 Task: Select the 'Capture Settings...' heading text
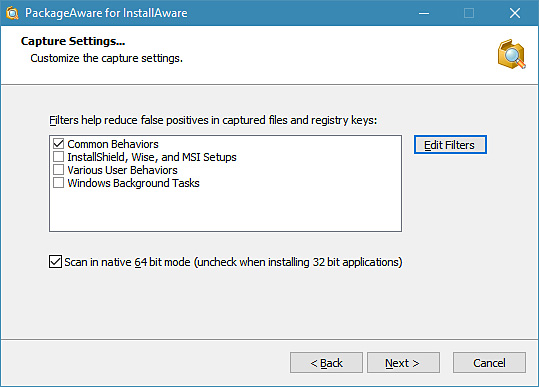coord(73,41)
